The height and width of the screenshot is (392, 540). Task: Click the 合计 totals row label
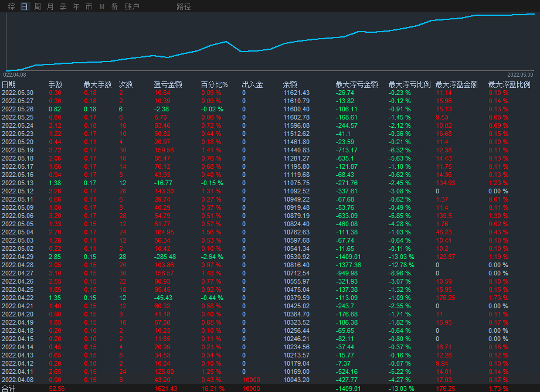[9, 388]
